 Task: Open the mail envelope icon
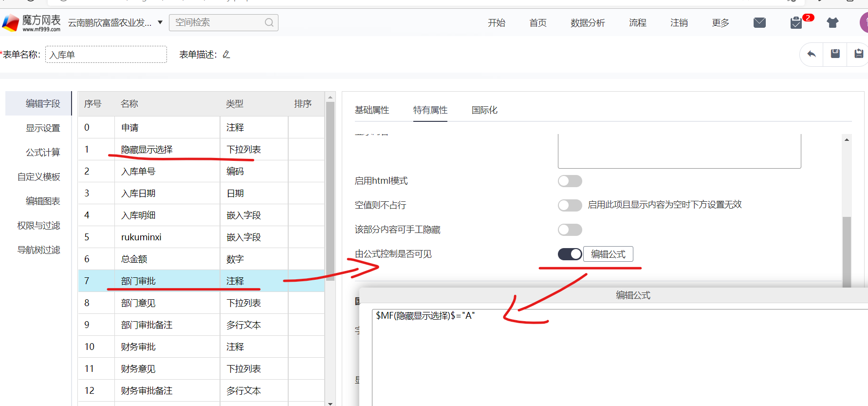(759, 22)
